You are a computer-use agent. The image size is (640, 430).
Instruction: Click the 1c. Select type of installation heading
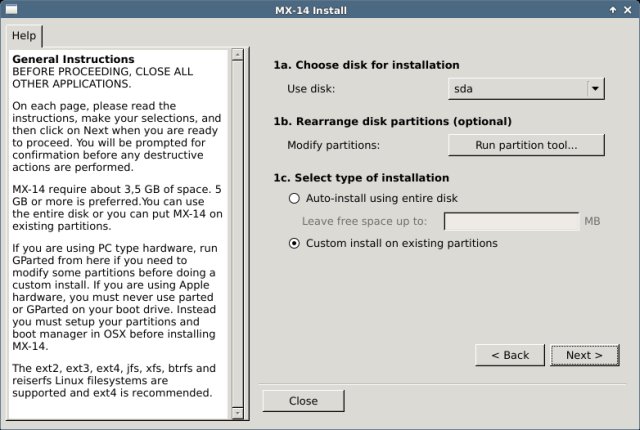(x=361, y=178)
